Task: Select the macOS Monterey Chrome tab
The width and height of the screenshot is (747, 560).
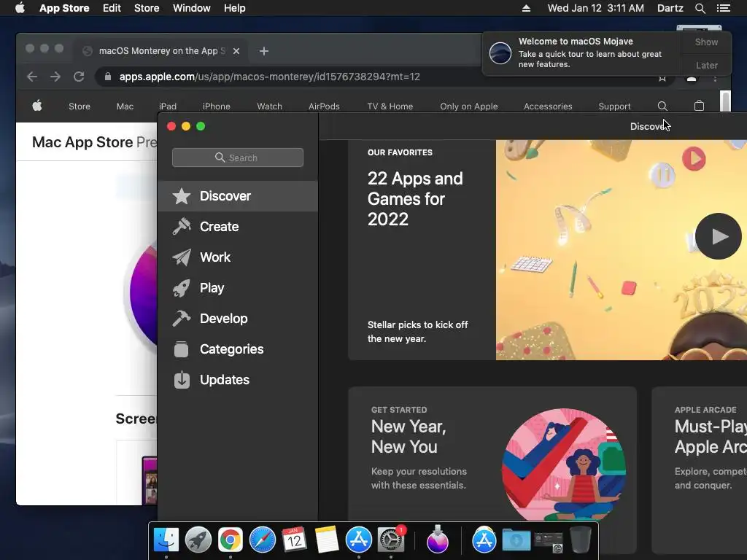Action: [162, 51]
